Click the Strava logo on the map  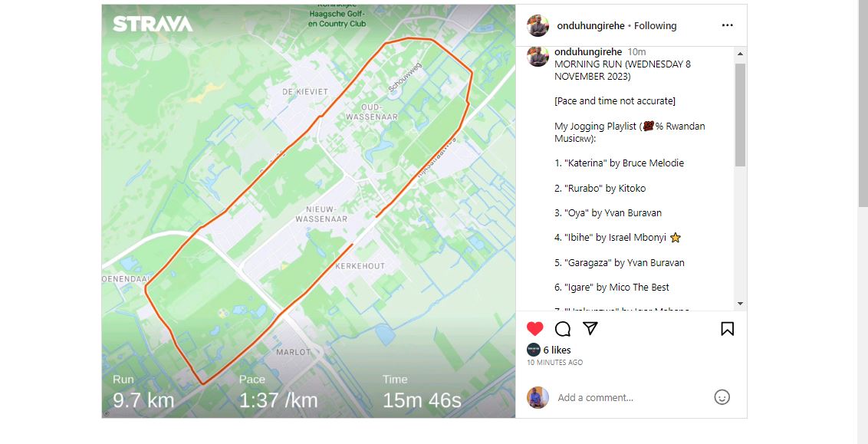153,24
